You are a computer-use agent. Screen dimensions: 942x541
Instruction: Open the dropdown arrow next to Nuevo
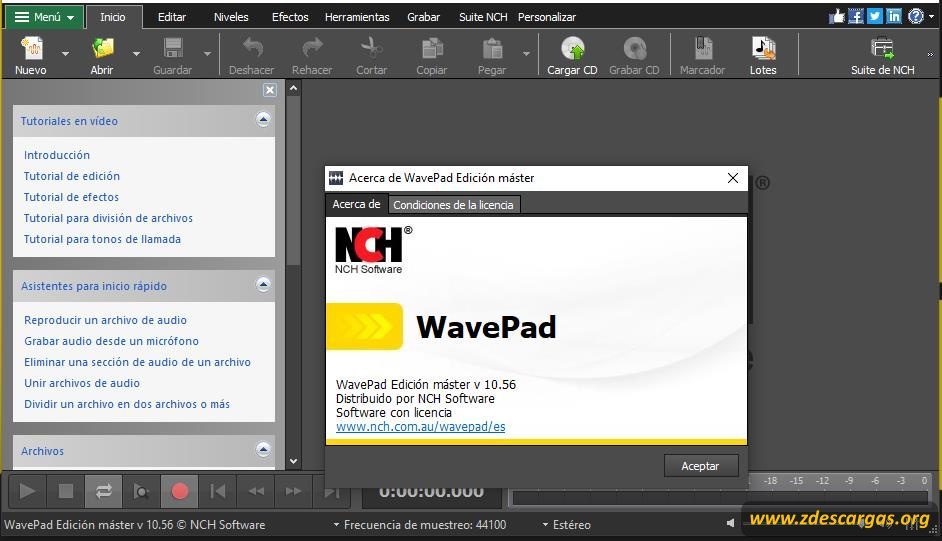pos(65,54)
